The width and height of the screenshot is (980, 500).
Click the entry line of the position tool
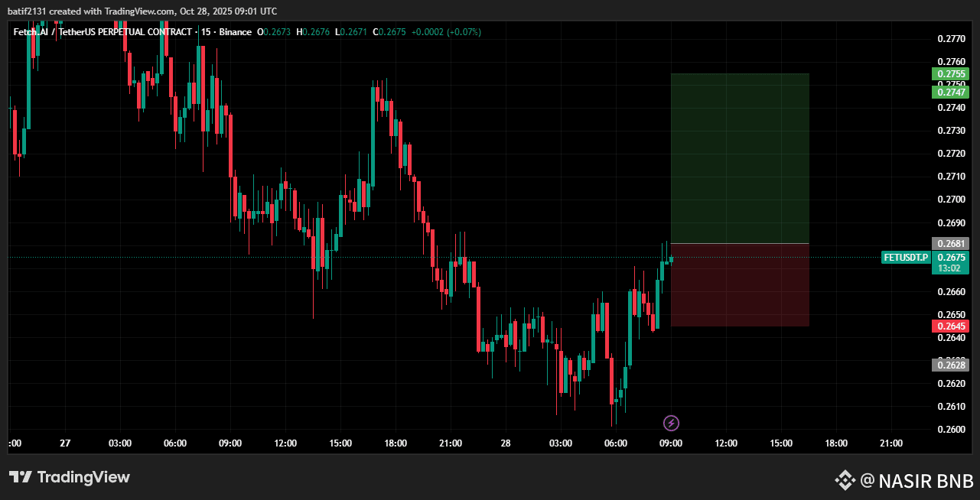click(x=738, y=243)
